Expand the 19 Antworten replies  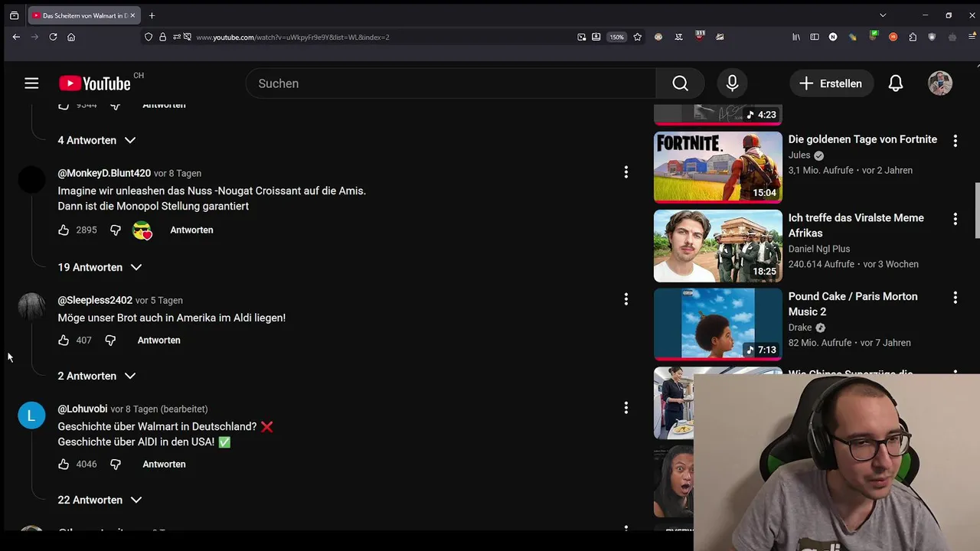click(100, 267)
